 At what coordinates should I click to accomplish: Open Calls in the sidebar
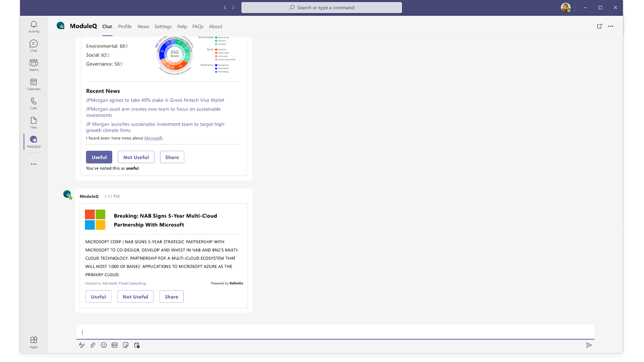pyautogui.click(x=34, y=103)
